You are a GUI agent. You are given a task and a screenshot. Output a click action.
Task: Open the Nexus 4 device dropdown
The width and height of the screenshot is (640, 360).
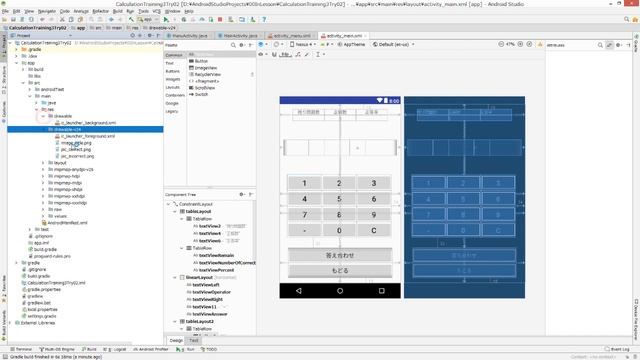tap(303, 44)
